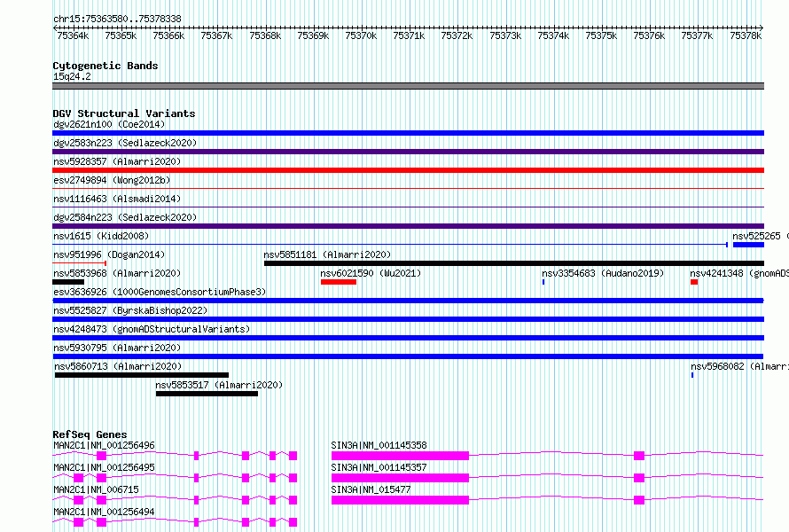Click the 75364k ruler tick label
789x532 pixels.
point(73,35)
